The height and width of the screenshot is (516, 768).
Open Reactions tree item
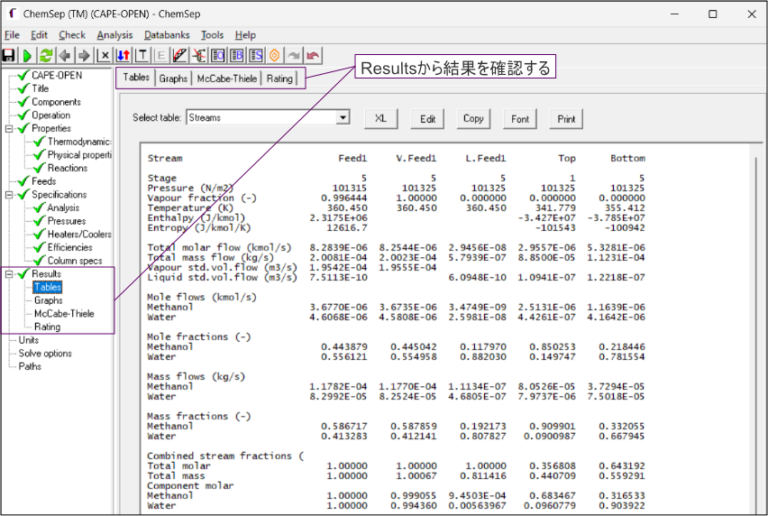(67, 168)
